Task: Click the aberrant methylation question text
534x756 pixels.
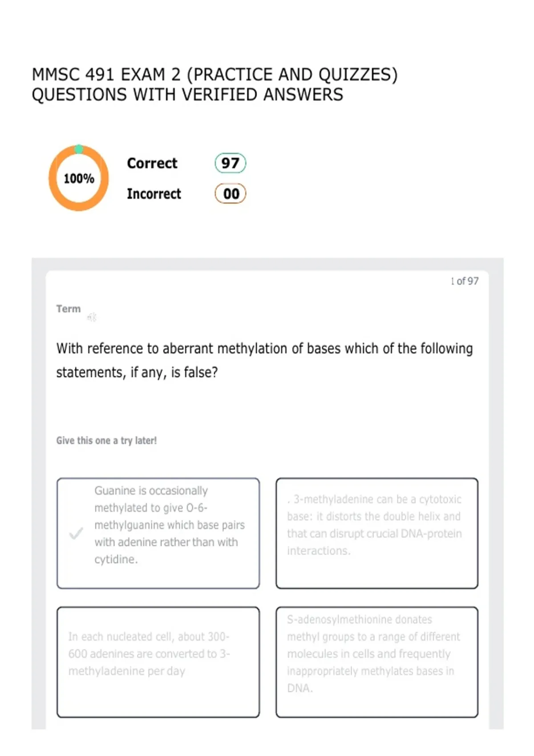Action: [264, 360]
